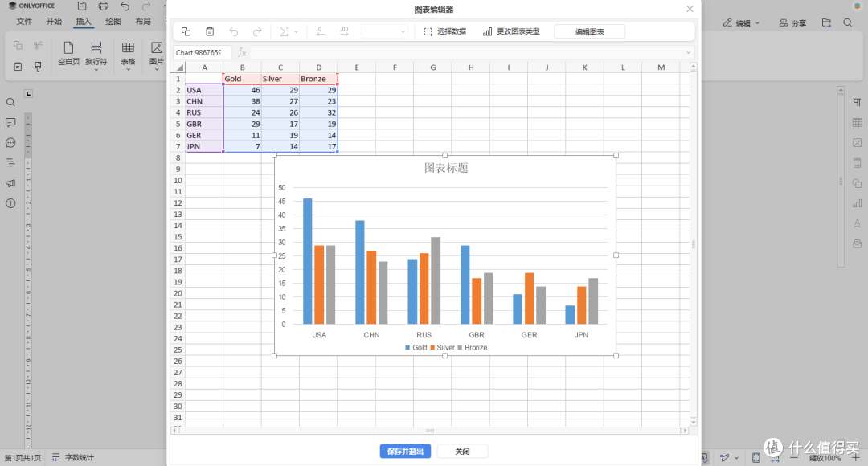Click 第1页共1页 page indicator
The image size is (868, 466).
(x=23, y=458)
